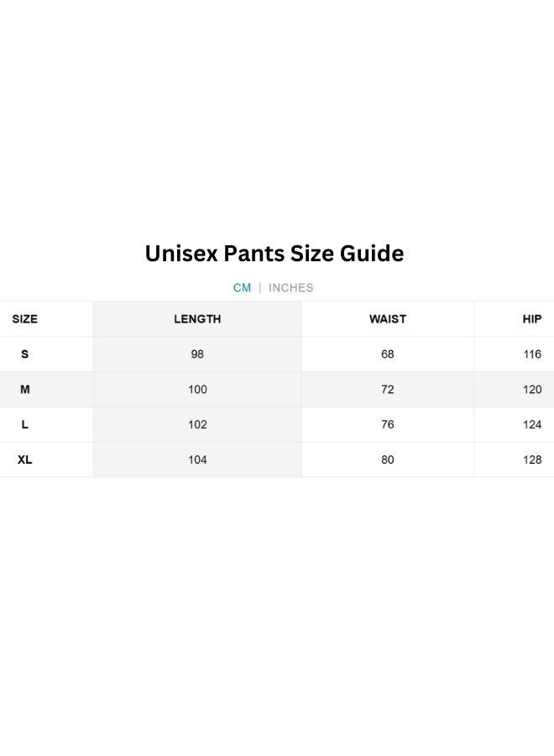The height and width of the screenshot is (756, 554).
Task: Select the M size row label
Action: point(24,390)
